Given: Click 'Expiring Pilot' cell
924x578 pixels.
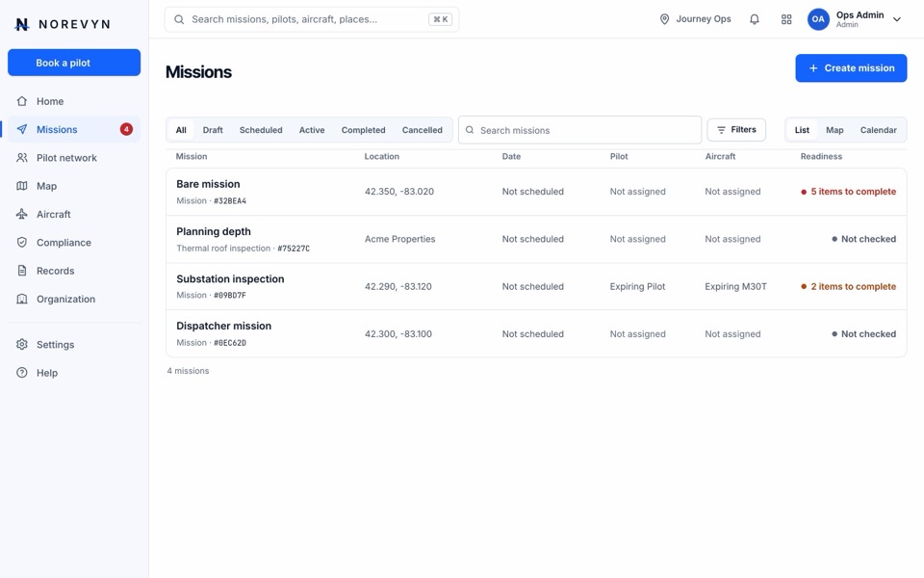Looking at the screenshot, I should pyautogui.click(x=637, y=287).
